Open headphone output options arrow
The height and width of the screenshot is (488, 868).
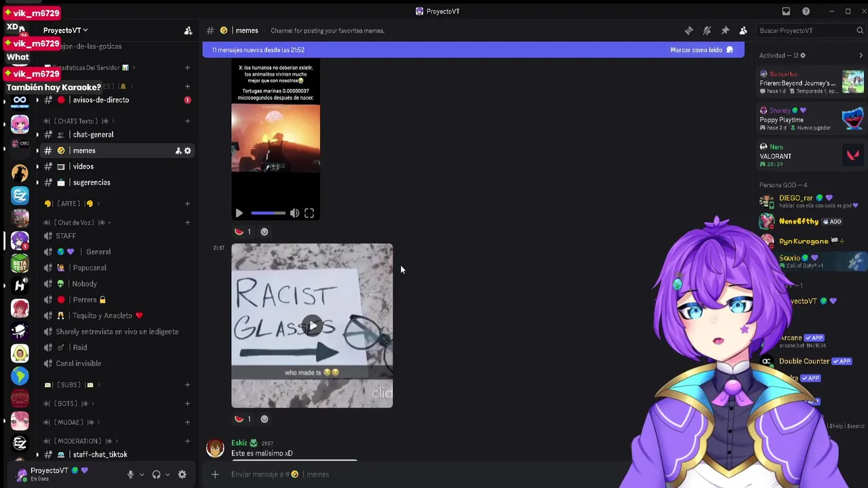click(x=167, y=474)
